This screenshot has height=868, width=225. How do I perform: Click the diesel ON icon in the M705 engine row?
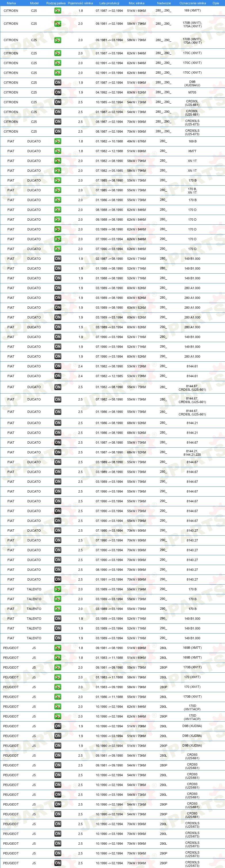(x=58, y=92)
